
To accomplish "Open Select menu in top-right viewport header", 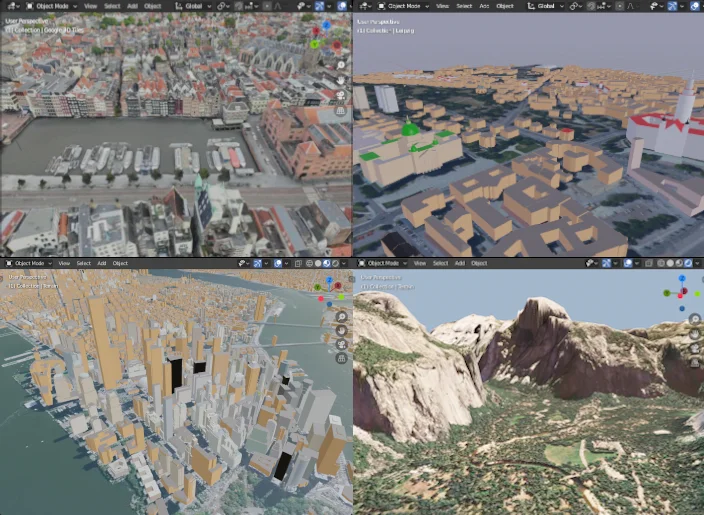I will pyautogui.click(x=464, y=5).
